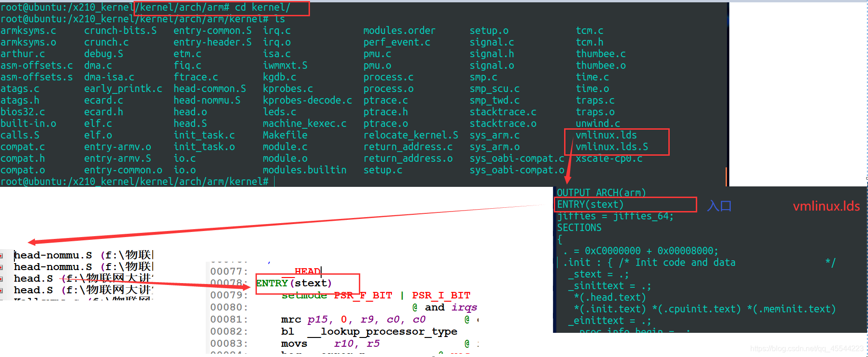Select smp_scu.c file name
This screenshot has height=357, width=868.
point(495,89)
